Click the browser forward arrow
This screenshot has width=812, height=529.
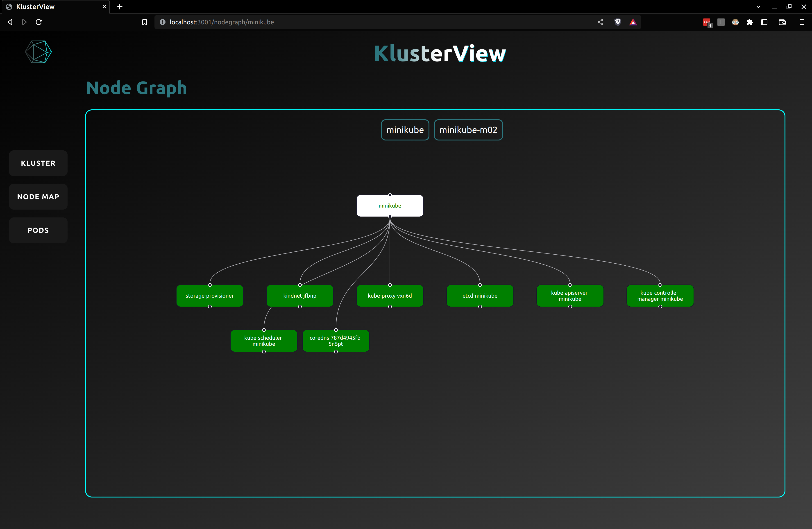[x=24, y=22]
